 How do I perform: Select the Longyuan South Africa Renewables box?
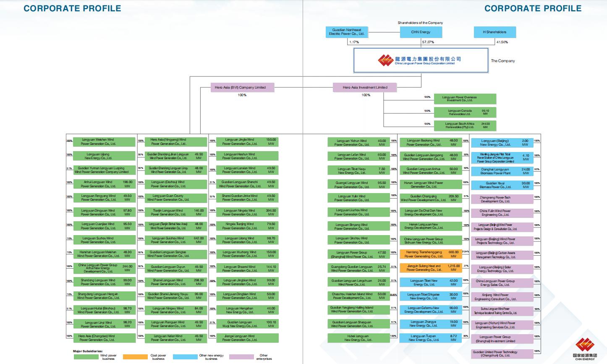[x=465, y=126]
